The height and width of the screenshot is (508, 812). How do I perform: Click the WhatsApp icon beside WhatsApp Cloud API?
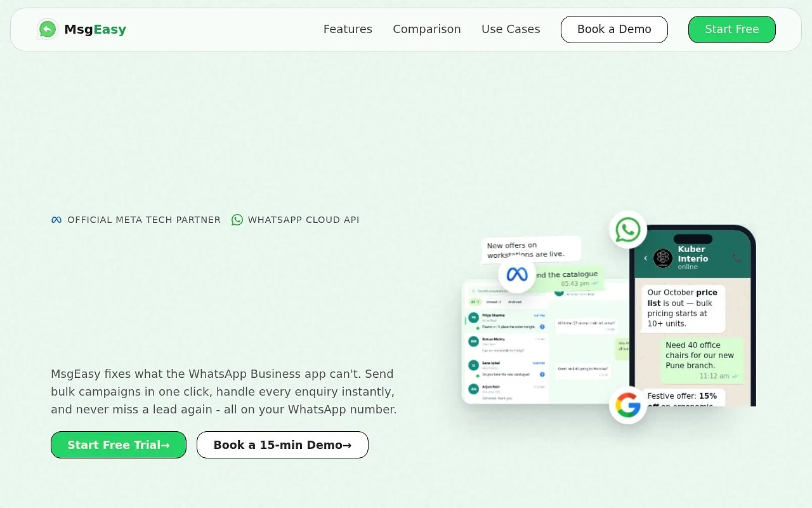pos(237,220)
